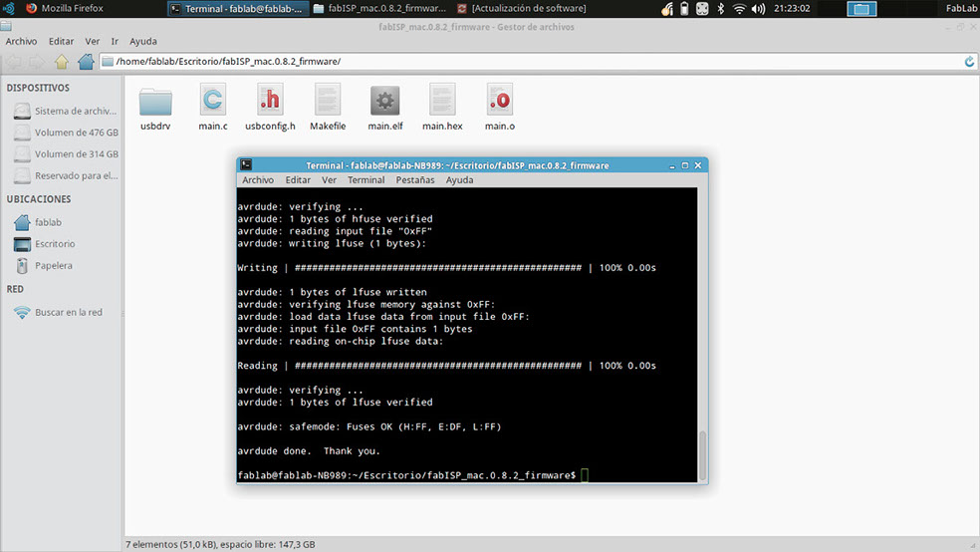Open Pestañas menu in terminal

click(415, 180)
